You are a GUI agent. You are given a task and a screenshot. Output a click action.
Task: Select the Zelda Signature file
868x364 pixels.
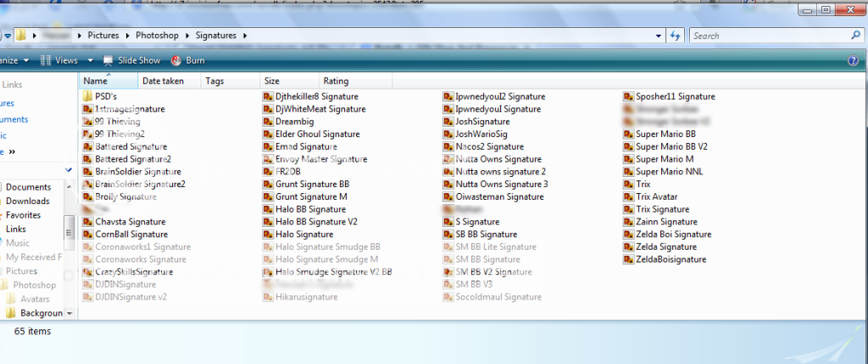pyautogui.click(x=665, y=247)
